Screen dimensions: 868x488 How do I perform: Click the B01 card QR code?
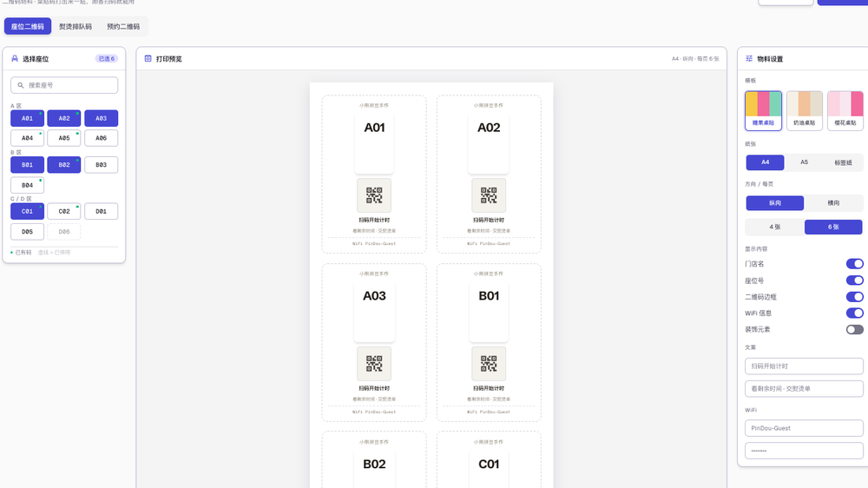pyautogui.click(x=489, y=363)
